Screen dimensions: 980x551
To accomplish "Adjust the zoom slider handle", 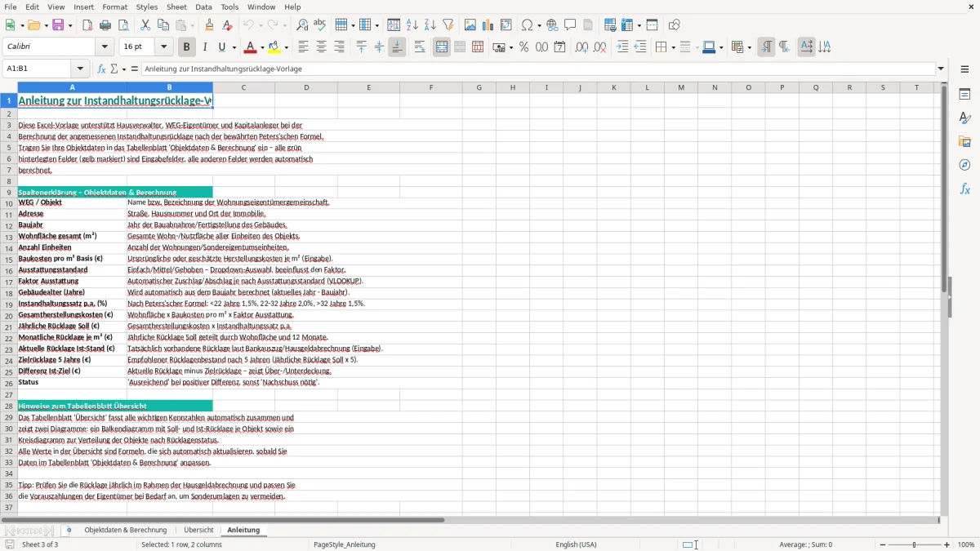I will (915, 544).
